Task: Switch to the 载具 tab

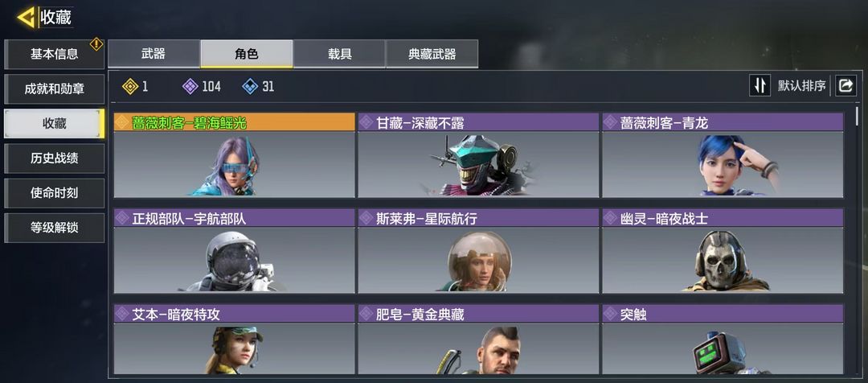Action: 339,54
